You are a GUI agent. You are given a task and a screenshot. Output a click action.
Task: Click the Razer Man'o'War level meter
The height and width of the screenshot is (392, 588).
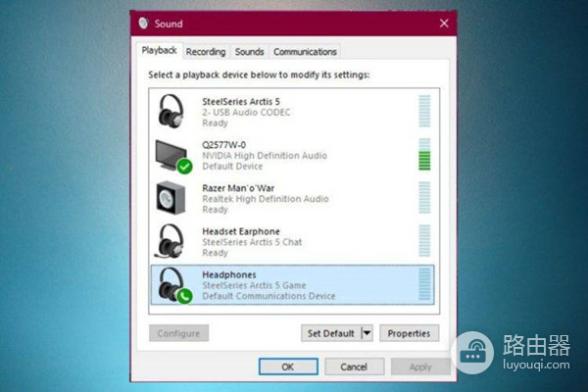tap(424, 198)
